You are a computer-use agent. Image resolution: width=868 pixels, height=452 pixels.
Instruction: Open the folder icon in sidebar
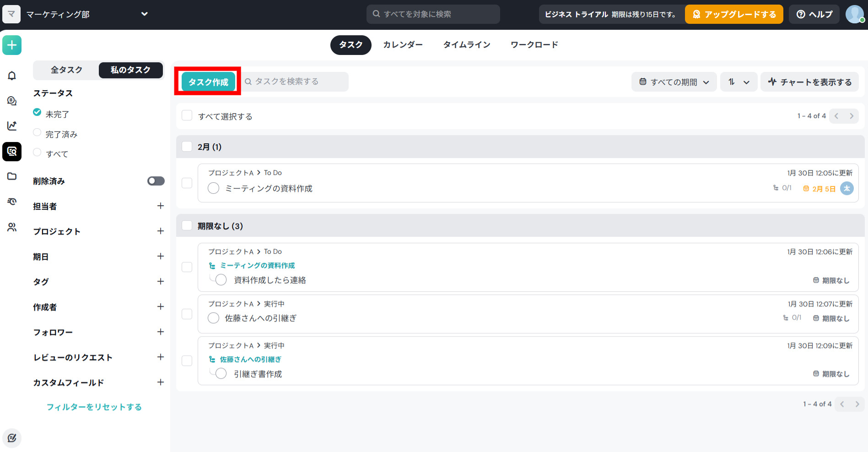[12, 176]
